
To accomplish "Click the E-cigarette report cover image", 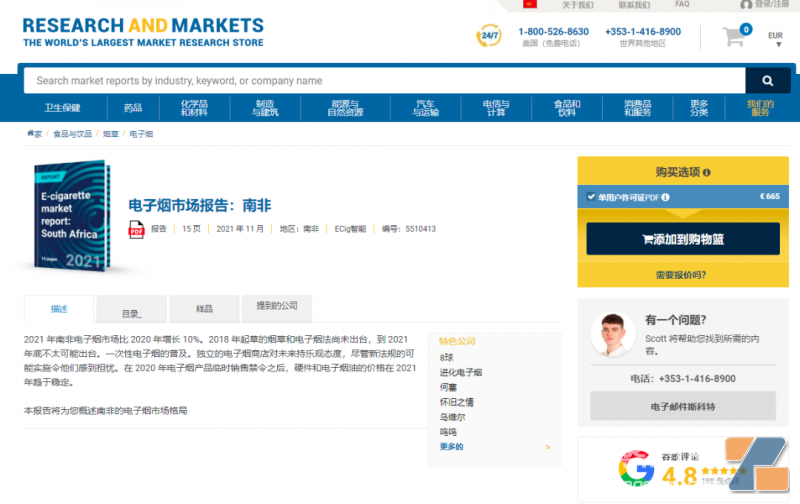I will 72,216.
